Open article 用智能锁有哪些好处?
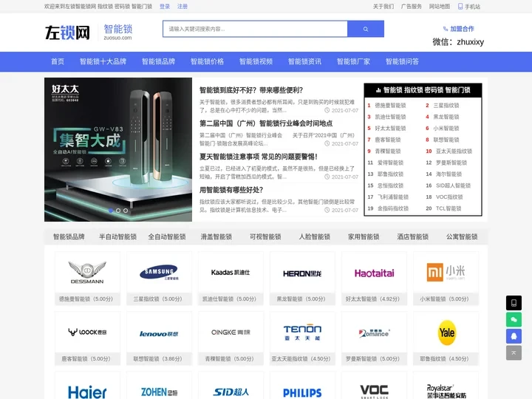The height and width of the screenshot is (399, 532). tap(231, 190)
